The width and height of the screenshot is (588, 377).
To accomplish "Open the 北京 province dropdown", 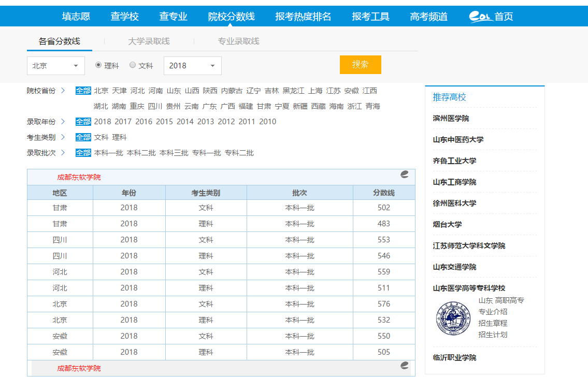I will tap(56, 66).
